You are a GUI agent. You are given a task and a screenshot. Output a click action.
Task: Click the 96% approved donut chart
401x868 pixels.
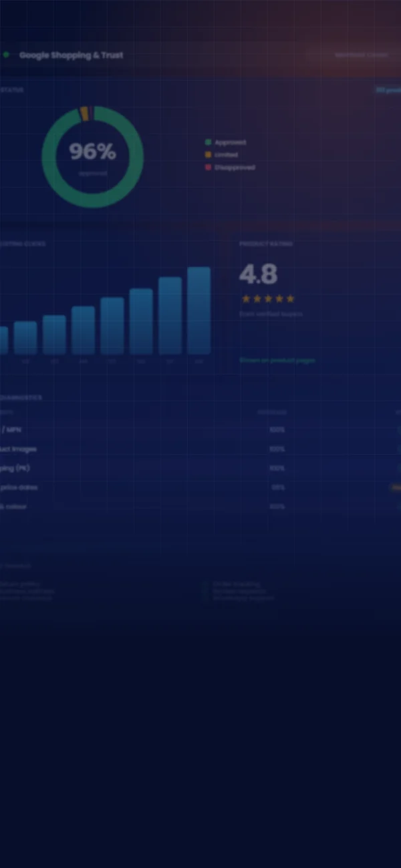point(93,157)
